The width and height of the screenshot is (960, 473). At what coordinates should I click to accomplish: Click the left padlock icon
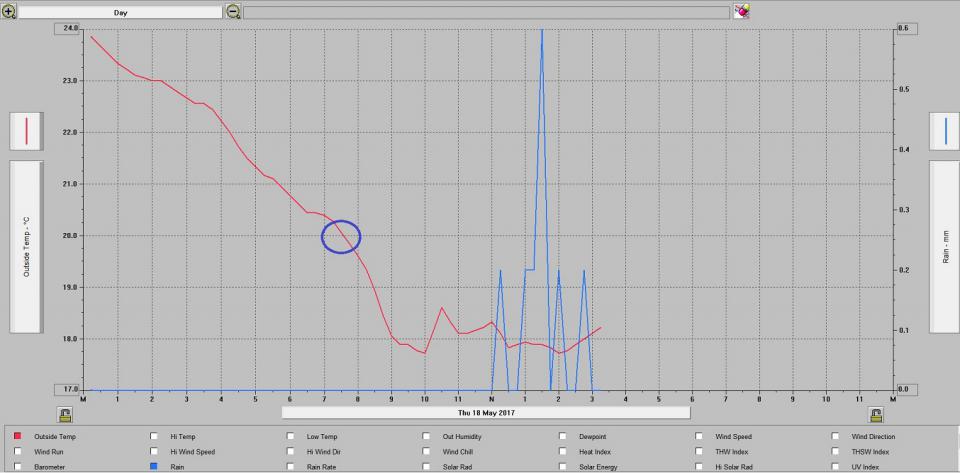click(66, 415)
